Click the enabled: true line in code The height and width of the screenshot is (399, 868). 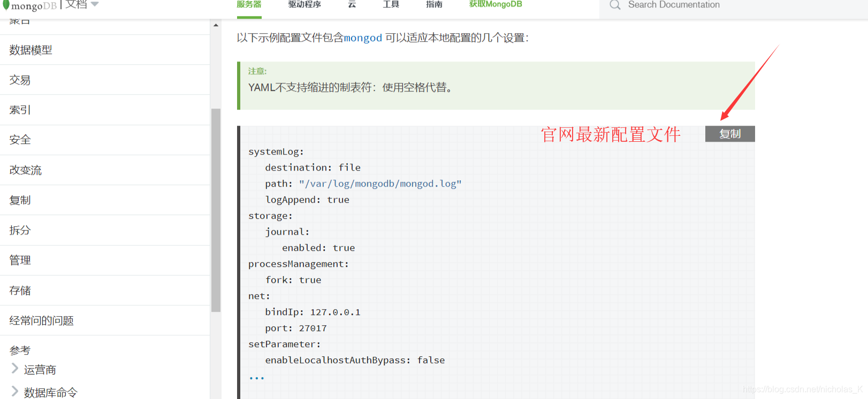tap(318, 248)
